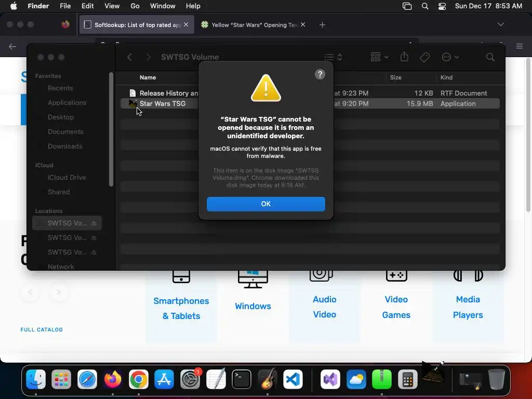The width and height of the screenshot is (532, 399).
Task: Select the Star Wars TSG application row
Action: coord(310,103)
